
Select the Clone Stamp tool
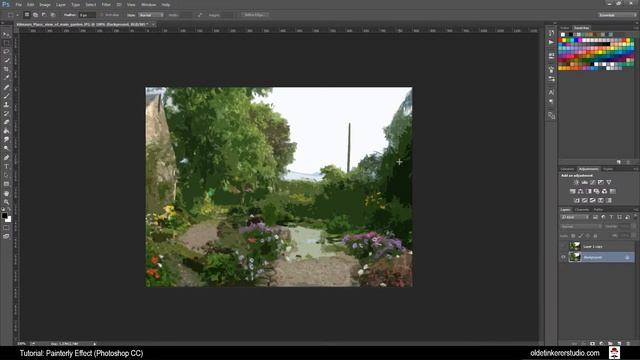click(x=6, y=104)
